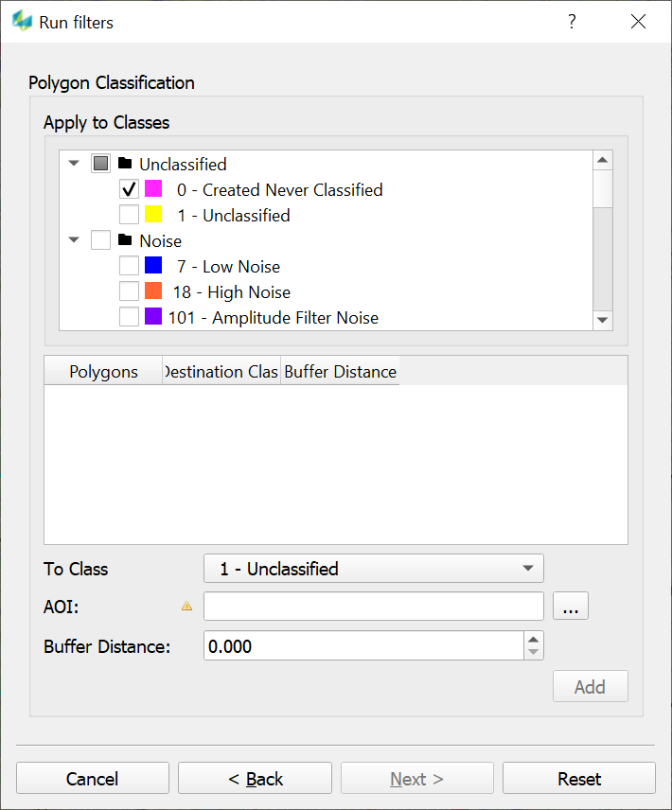Enable the 1 - Unclassified class checkbox
Image resolution: width=672 pixels, height=810 pixels.
tap(130, 215)
